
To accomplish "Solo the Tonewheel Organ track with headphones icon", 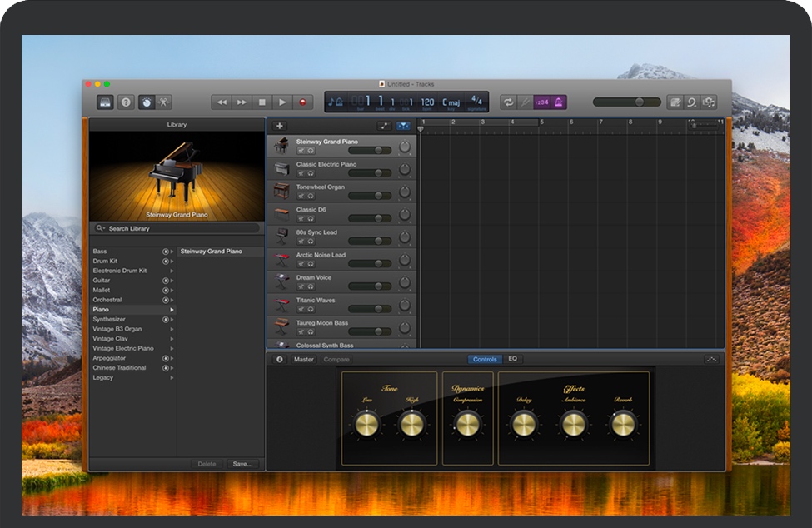I will click(x=311, y=196).
